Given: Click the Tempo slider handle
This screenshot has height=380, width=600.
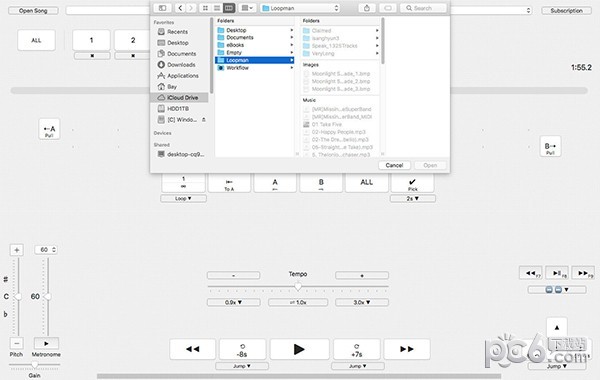Looking at the screenshot, I should (x=298, y=286).
